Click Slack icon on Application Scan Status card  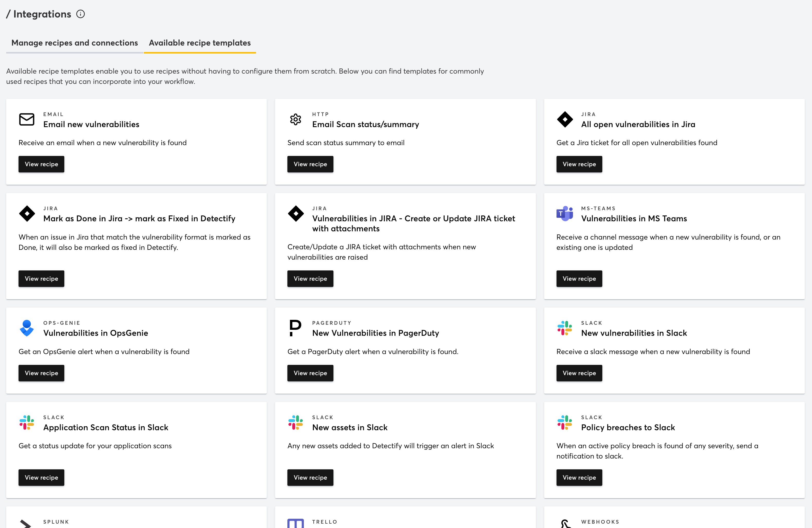(27, 423)
